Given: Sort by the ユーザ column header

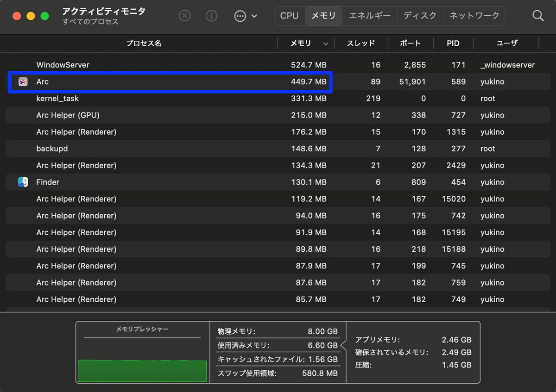Looking at the screenshot, I should click(x=507, y=44).
